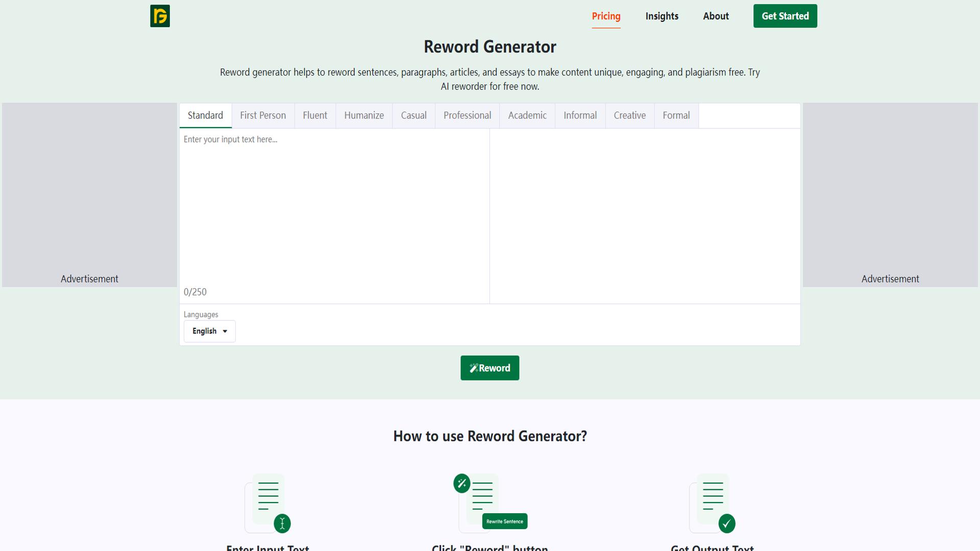Switch to the Humanize tab

[363, 115]
